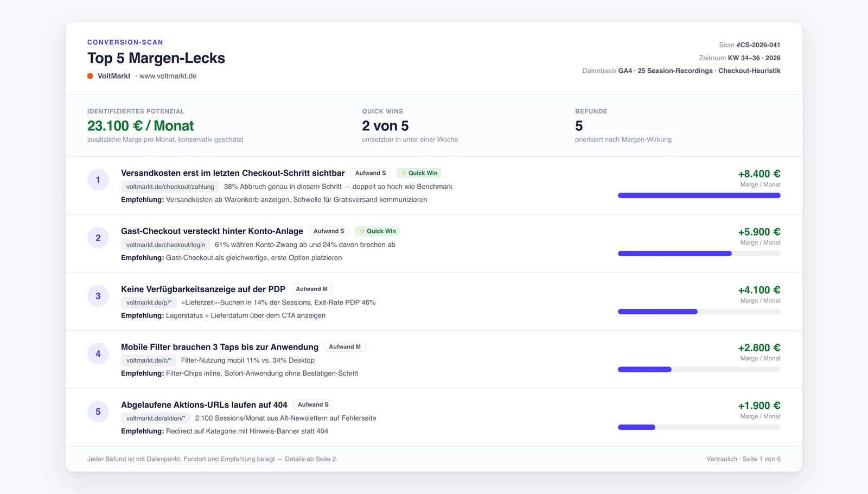Click the +8.400 € progress bar
Viewport: 868px width, 494px height.
click(x=699, y=195)
